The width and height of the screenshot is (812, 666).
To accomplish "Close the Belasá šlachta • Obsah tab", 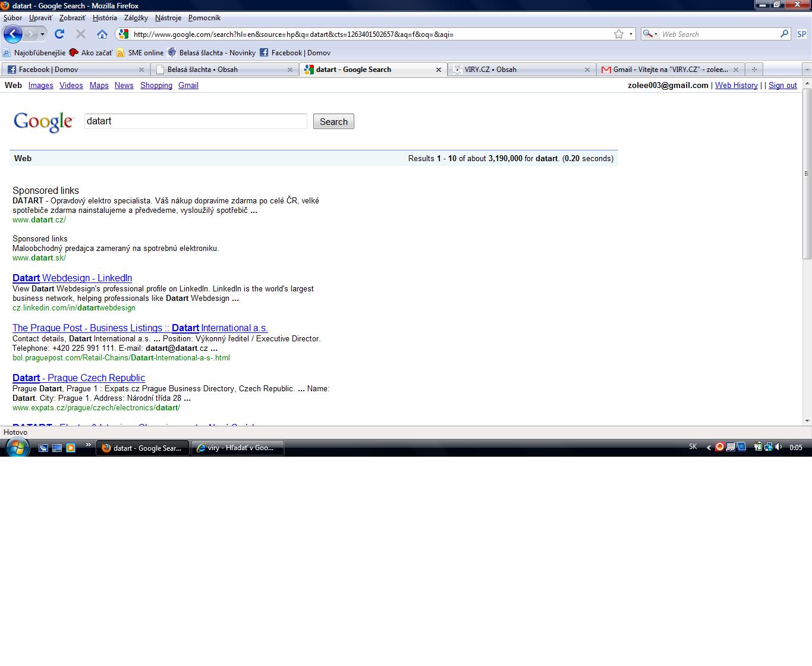I will (x=289, y=70).
